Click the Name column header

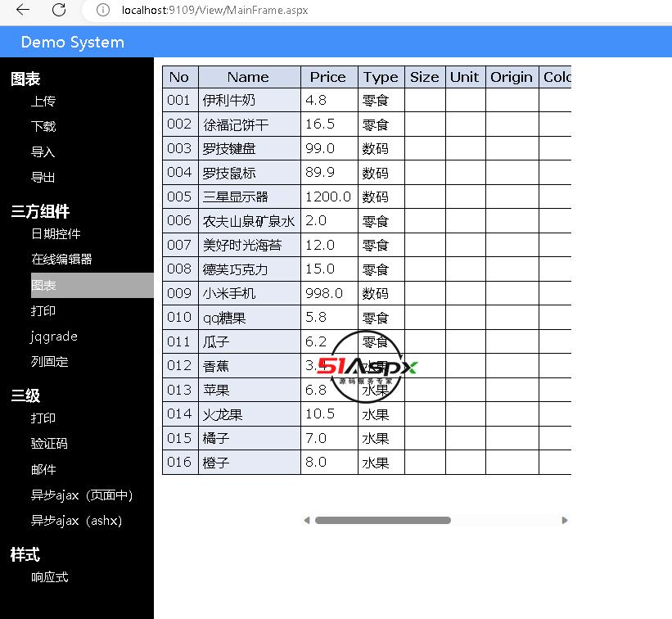click(249, 77)
